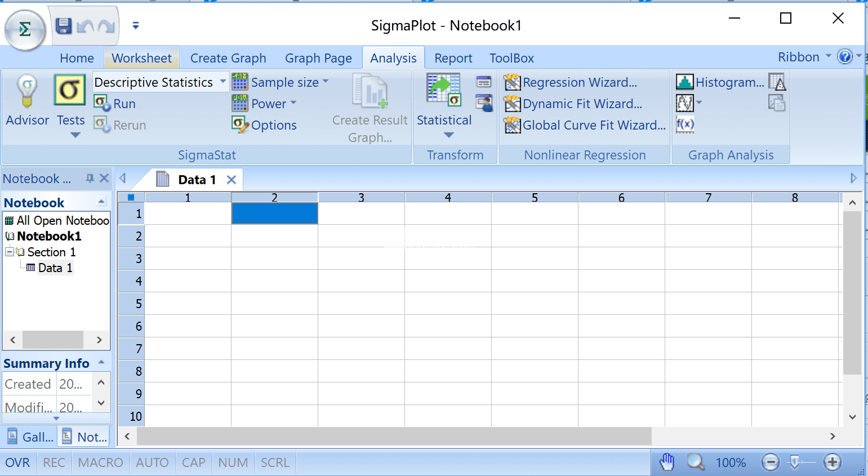
Task: Open SigmaStat Options
Action: click(x=264, y=125)
